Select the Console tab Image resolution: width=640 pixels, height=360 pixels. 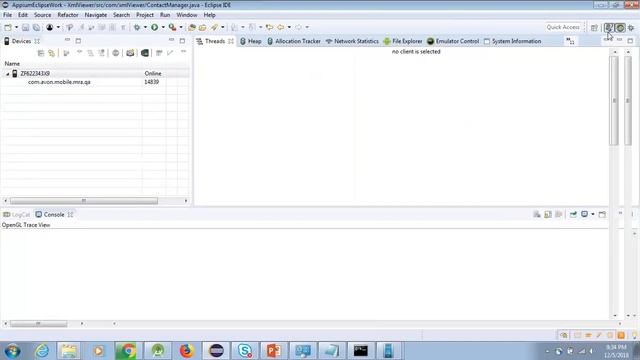coord(54,215)
